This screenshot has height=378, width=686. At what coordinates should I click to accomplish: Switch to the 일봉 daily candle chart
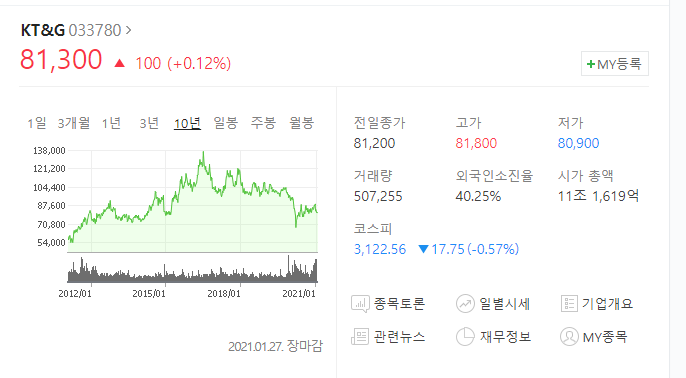[x=225, y=123]
